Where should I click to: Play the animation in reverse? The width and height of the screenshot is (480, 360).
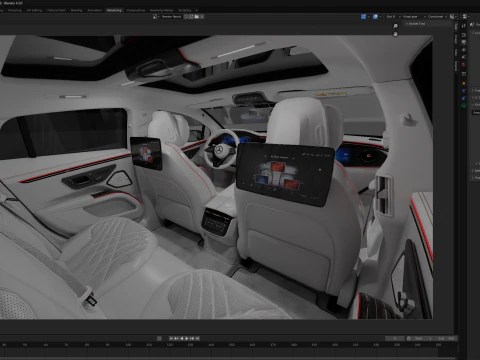pyautogui.click(x=182, y=338)
